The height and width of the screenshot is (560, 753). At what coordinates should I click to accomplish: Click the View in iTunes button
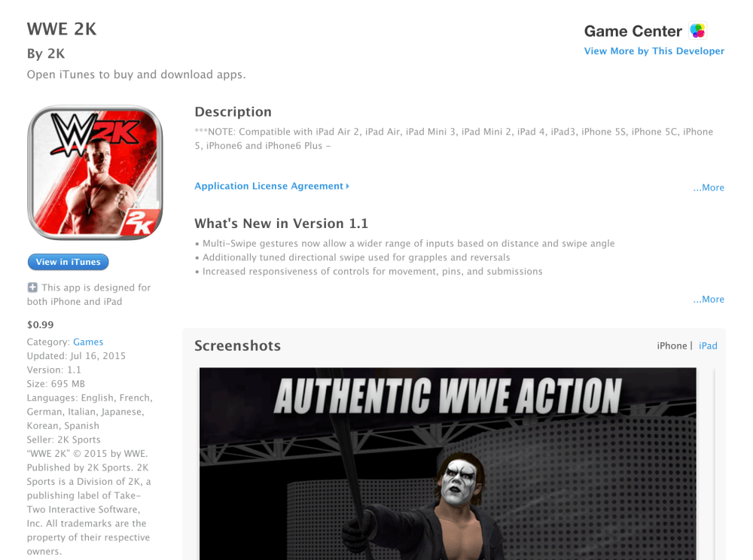69,262
